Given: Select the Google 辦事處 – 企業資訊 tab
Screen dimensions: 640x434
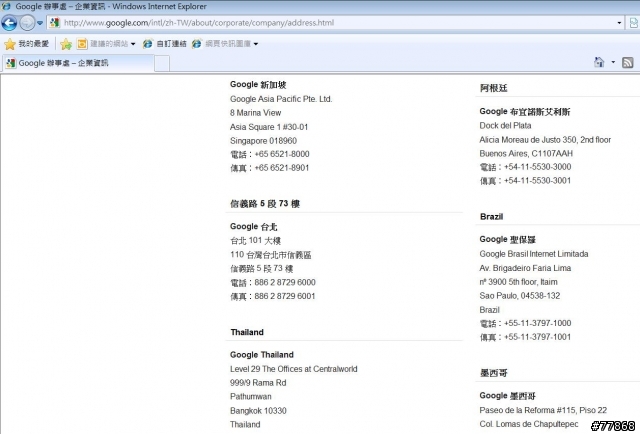Looking at the screenshot, I should coord(78,63).
